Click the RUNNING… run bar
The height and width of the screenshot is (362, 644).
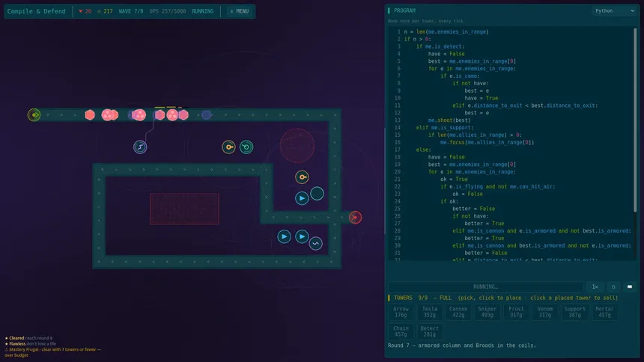[485, 286]
